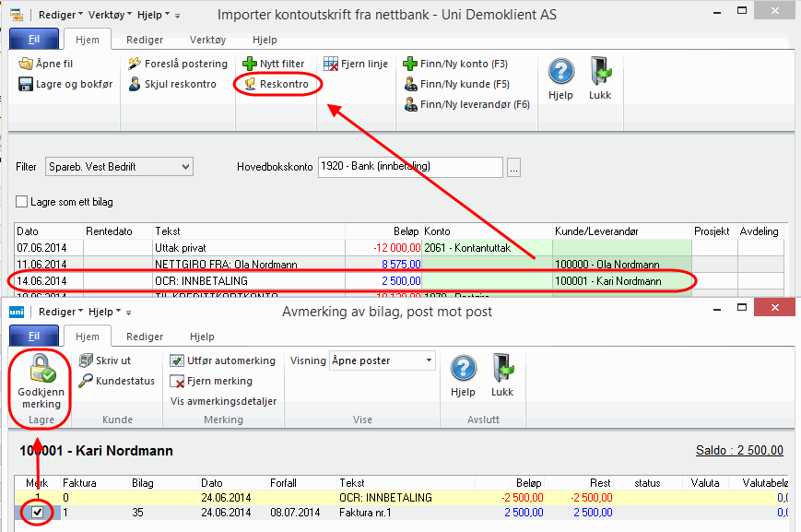The width and height of the screenshot is (801, 532).
Task: Open the blue Fil tab in lower window
Action: pyautogui.click(x=34, y=337)
